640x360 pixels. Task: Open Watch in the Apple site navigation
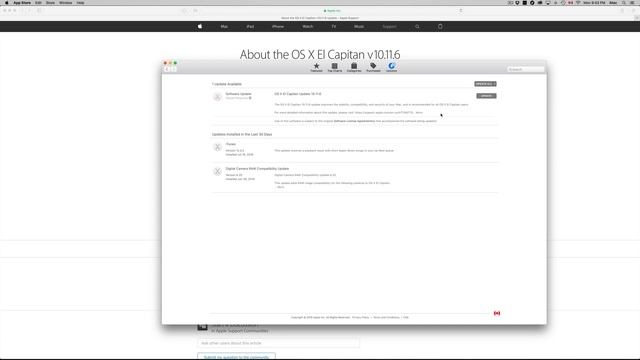pos(308,27)
